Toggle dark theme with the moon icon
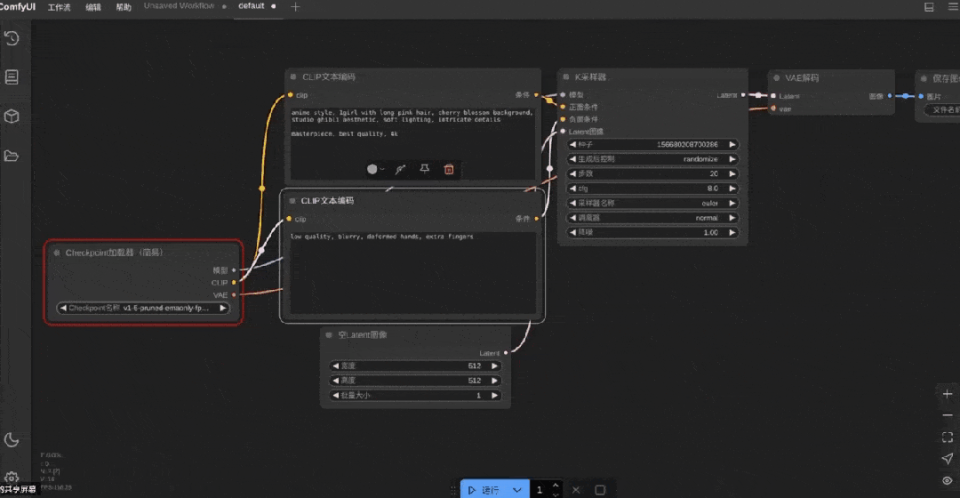This screenshot has width=960, height=498. (x=12, y=439)
